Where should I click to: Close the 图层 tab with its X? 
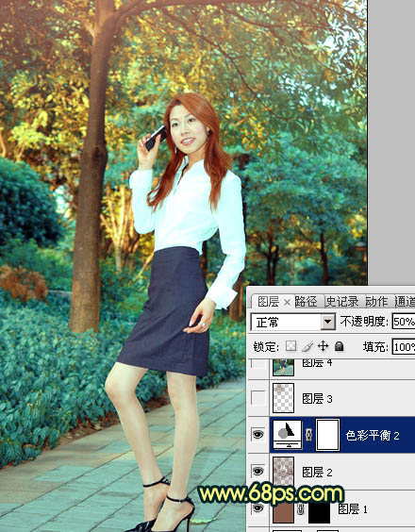(x=287, y=302)
